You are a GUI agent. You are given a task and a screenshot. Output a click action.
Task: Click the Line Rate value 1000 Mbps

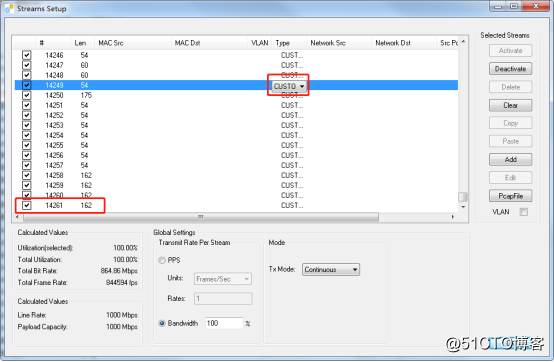pos(122,315)
